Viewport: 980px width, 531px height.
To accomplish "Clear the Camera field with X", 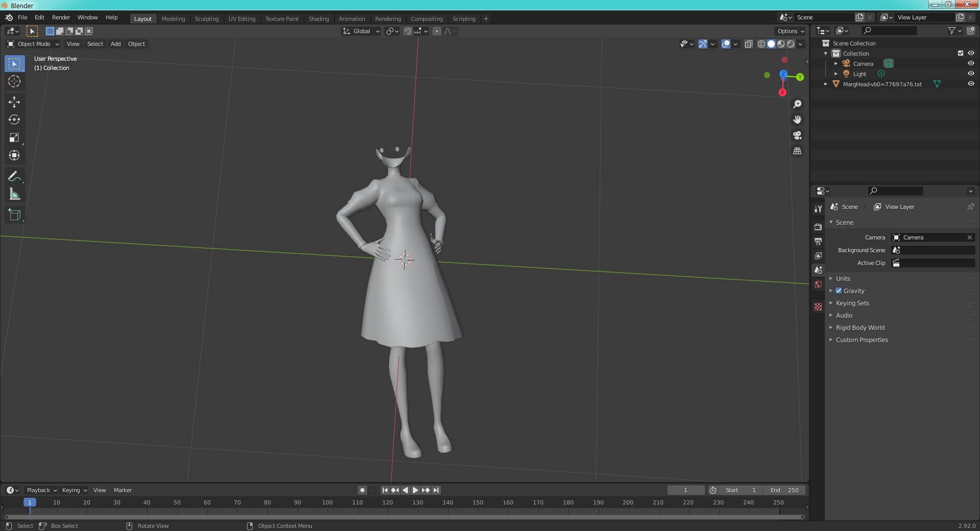I will (x=970, y=237).
